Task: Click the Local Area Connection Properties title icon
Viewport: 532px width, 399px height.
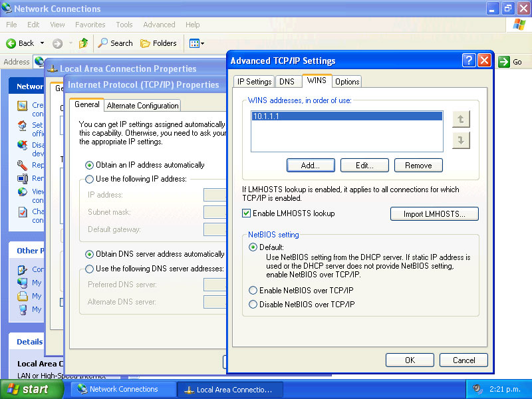Action: [x=53, y=69]
